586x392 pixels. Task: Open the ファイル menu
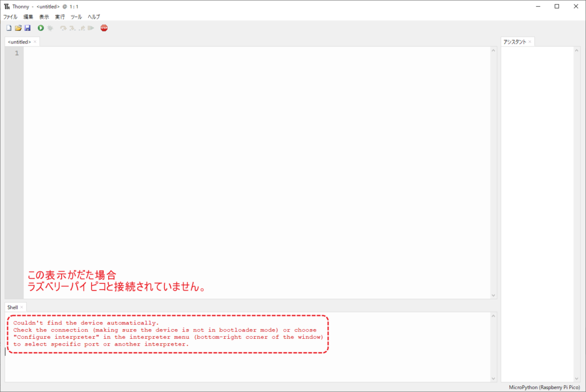[x=10, y=17]
